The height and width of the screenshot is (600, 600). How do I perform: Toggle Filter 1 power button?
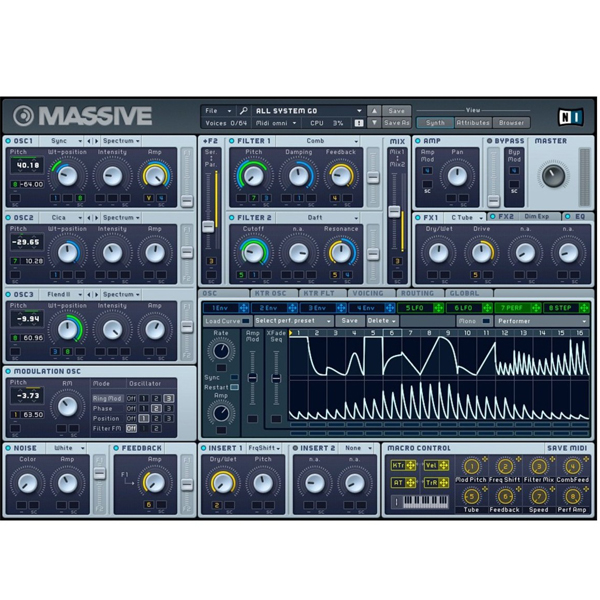[x=232, y=141]
